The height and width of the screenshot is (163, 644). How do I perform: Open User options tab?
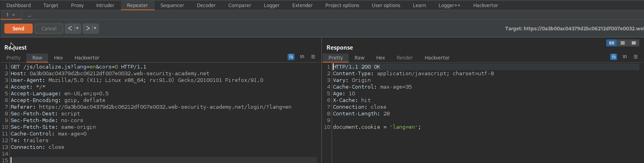386,5
